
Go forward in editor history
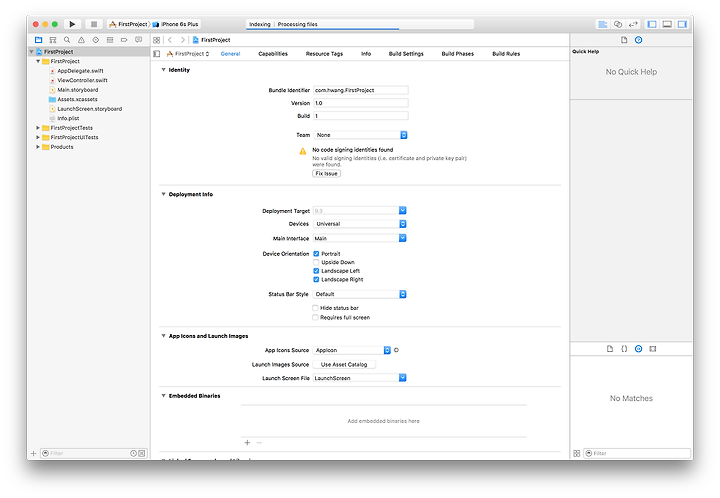183,40
